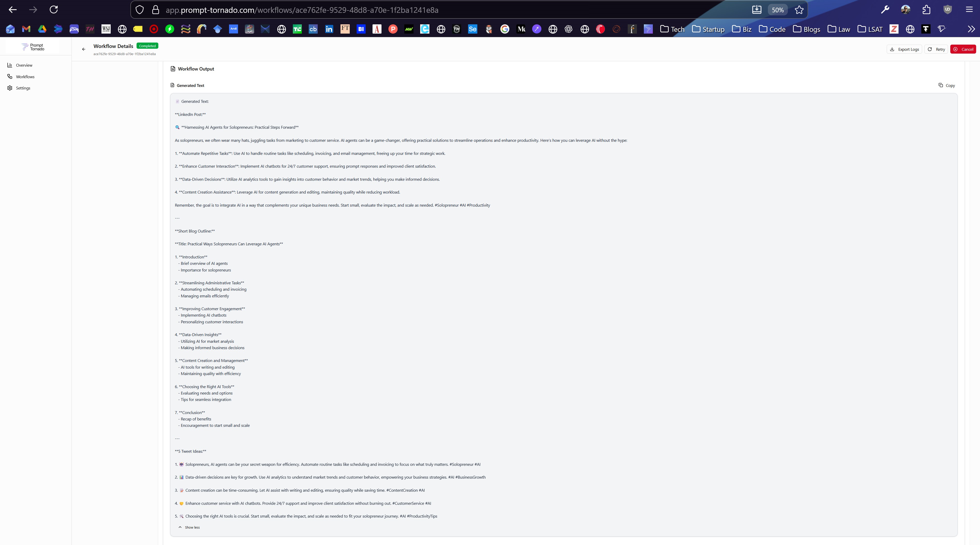Reload the page with browser refresh icon
Image resolution: width=980 pixels, height=545 pixels.
coord(54,9)
